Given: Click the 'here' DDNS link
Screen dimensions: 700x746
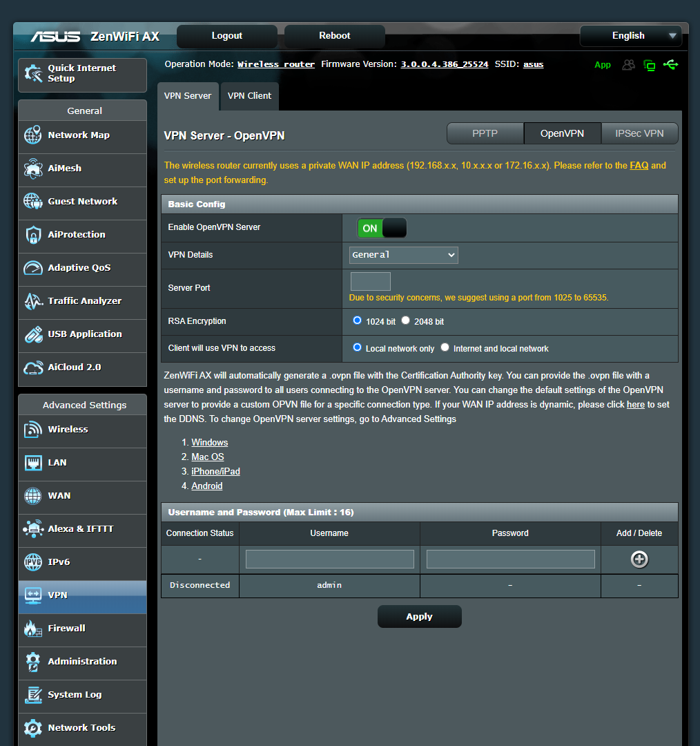Looking at the screenshot, I should (636, 404).
